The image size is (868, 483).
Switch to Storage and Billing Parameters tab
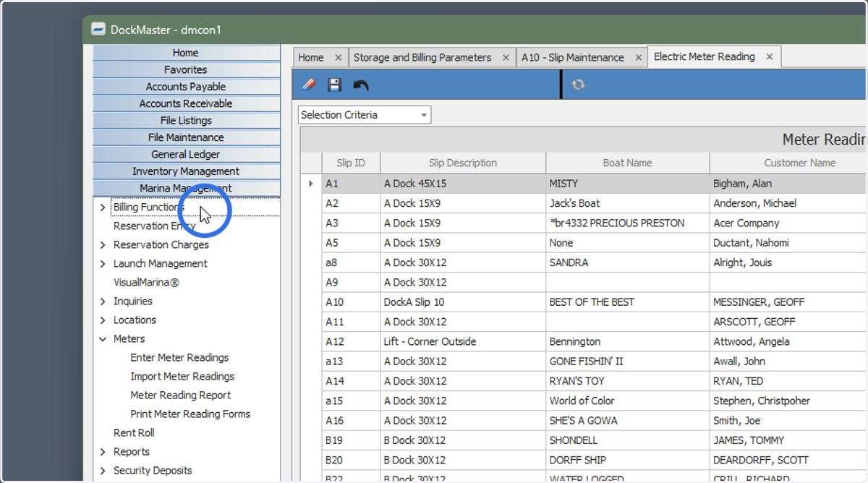point(422,58)
